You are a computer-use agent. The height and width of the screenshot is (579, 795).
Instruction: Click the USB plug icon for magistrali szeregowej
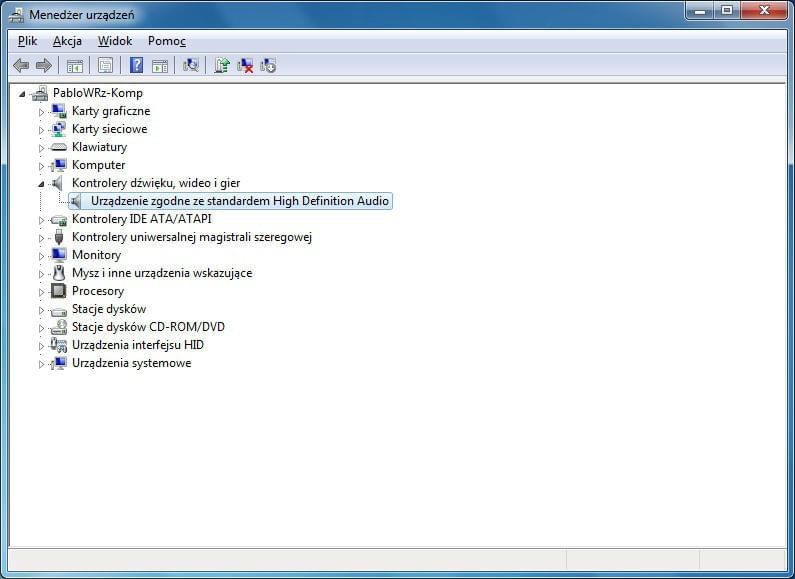pos(59,237)
